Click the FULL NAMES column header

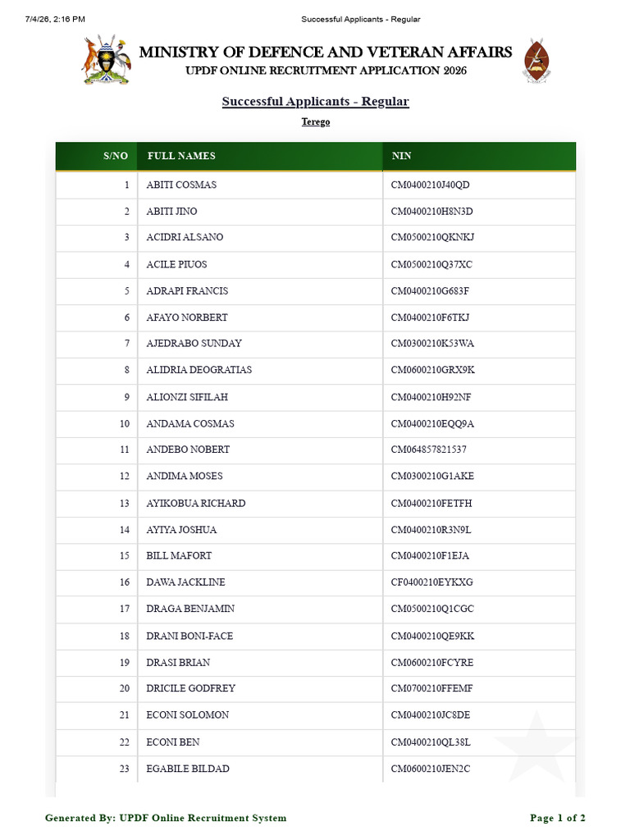(x=181, y=156)
